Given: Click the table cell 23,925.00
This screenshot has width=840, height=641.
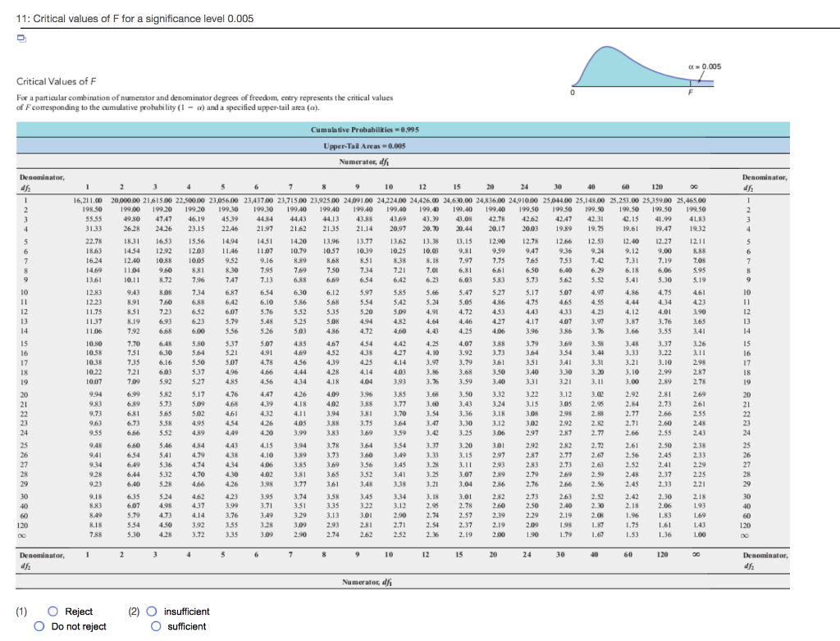Looking at the screenshot, I should pos(325,200).
